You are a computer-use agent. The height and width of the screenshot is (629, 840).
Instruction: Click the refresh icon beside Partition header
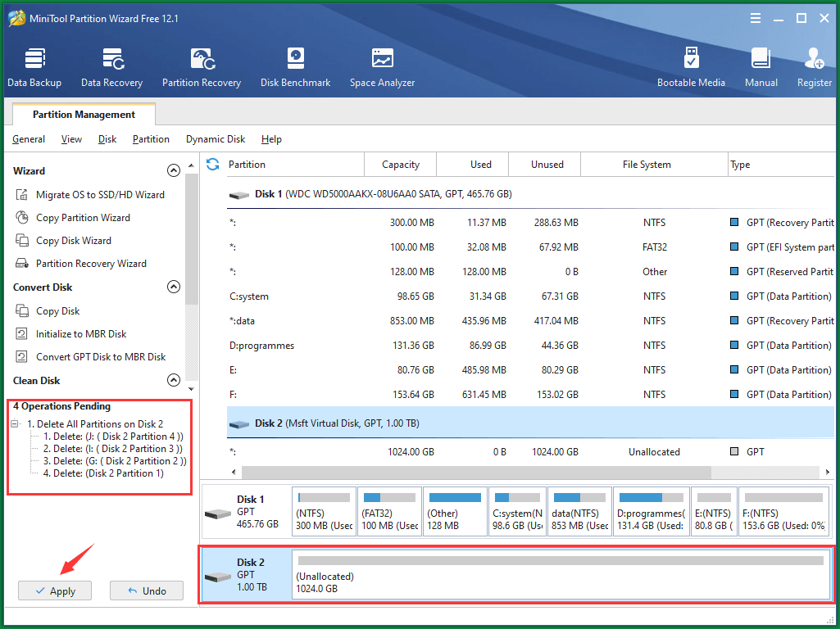pos(213,165)
